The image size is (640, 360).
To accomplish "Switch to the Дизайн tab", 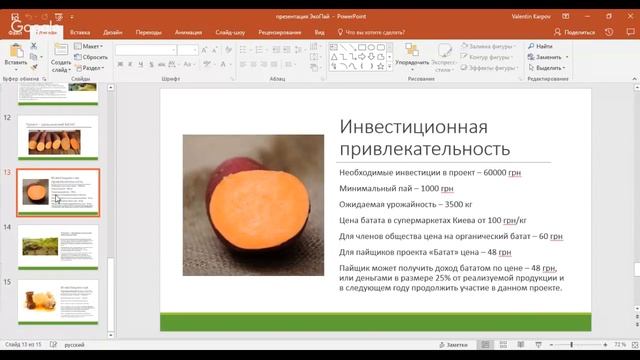I will coord(113,32).
